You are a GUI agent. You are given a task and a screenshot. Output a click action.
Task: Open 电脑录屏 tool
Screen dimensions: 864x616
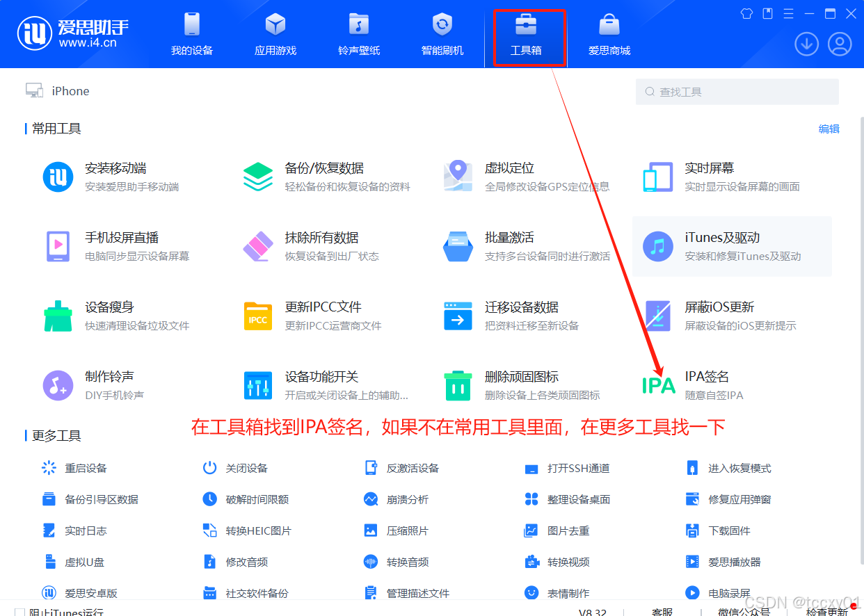[x=719, y=593]
